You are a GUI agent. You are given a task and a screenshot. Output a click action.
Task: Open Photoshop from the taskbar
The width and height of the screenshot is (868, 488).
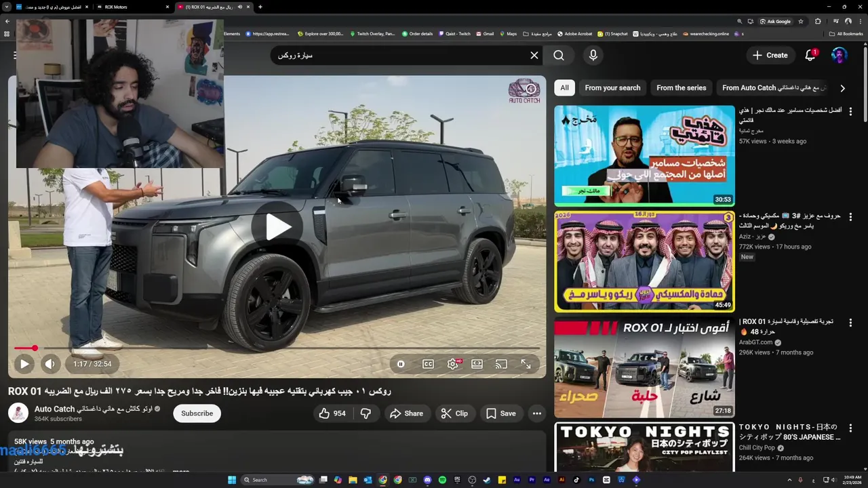591,480
